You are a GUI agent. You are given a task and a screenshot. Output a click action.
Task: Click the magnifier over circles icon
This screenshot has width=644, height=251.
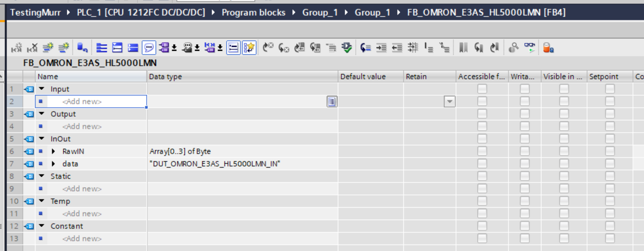point(513,47)
